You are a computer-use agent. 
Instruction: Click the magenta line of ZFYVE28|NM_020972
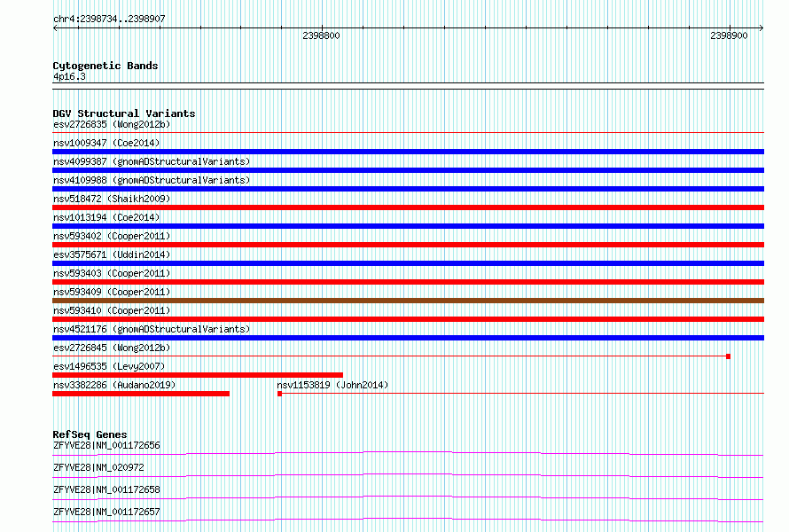click(408, 475)
